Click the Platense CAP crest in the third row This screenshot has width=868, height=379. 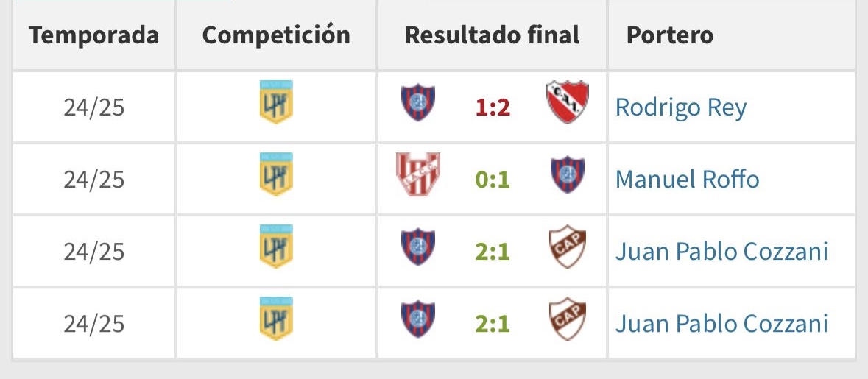coord(568,247)
